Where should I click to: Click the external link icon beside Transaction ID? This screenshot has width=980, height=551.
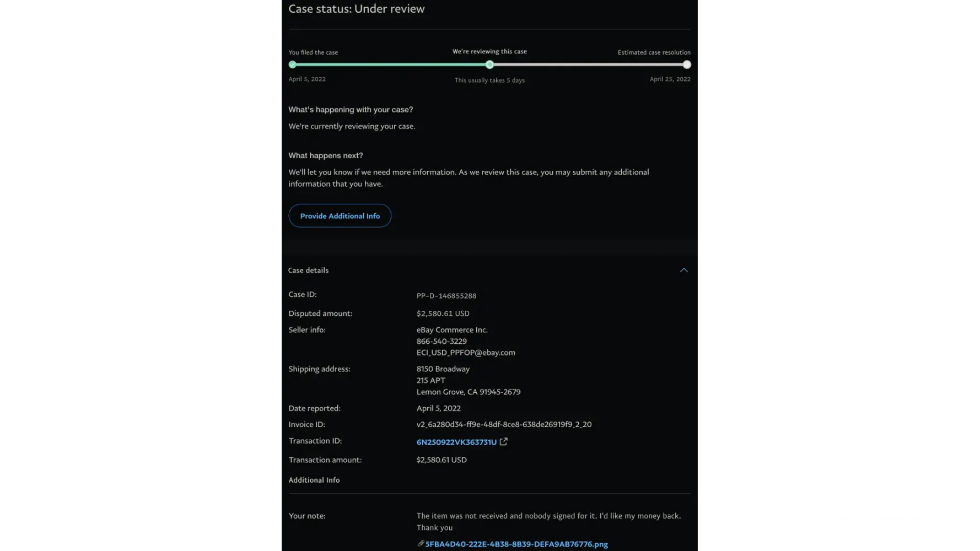pyautogui.click(x=503, y=442)
